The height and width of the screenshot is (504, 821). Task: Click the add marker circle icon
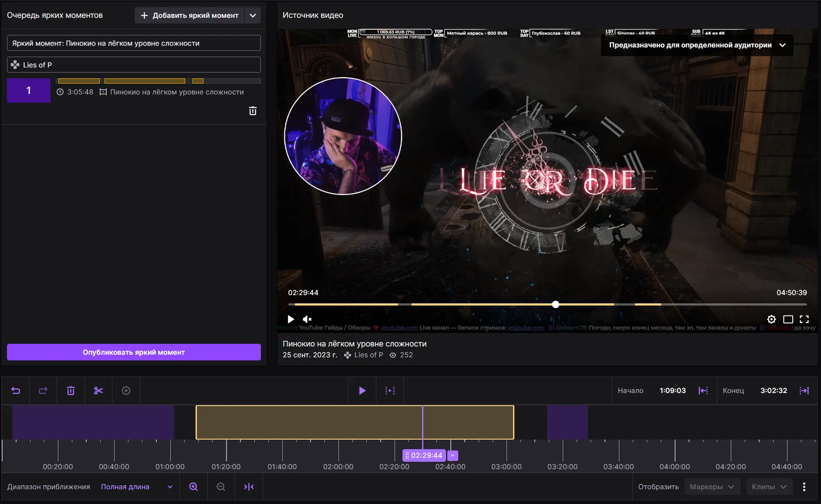coord(126,391)
